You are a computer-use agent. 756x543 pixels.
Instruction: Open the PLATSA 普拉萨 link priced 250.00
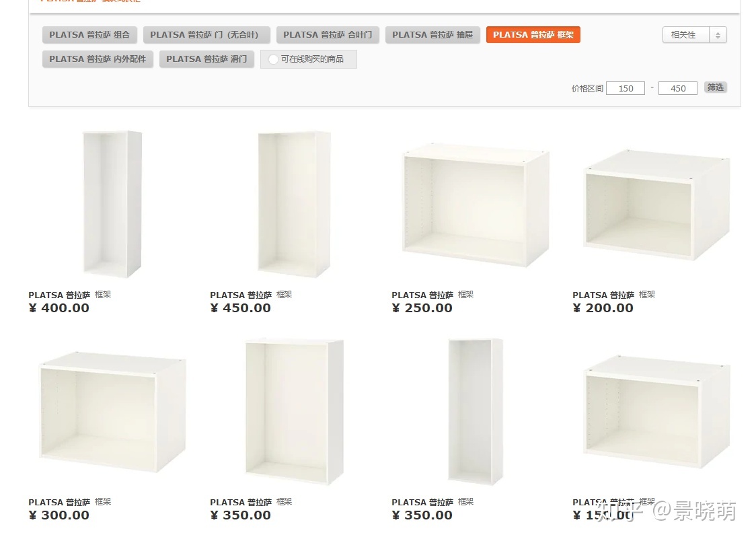[x=422, y=295]
